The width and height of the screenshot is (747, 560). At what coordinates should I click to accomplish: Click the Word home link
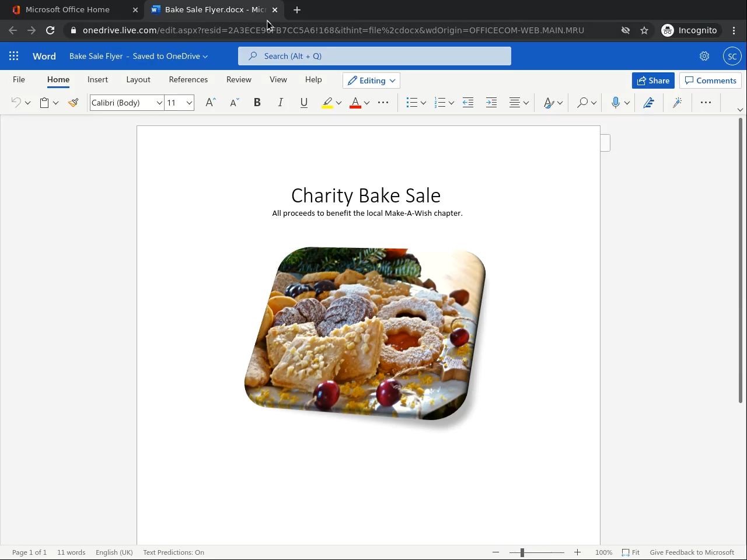(x=44, y=56)
